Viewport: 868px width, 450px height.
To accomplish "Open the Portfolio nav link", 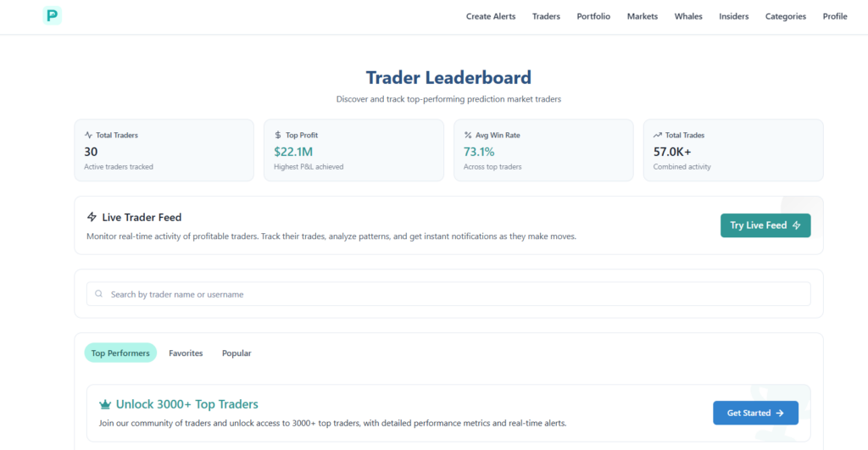I will tap(593, 17).
